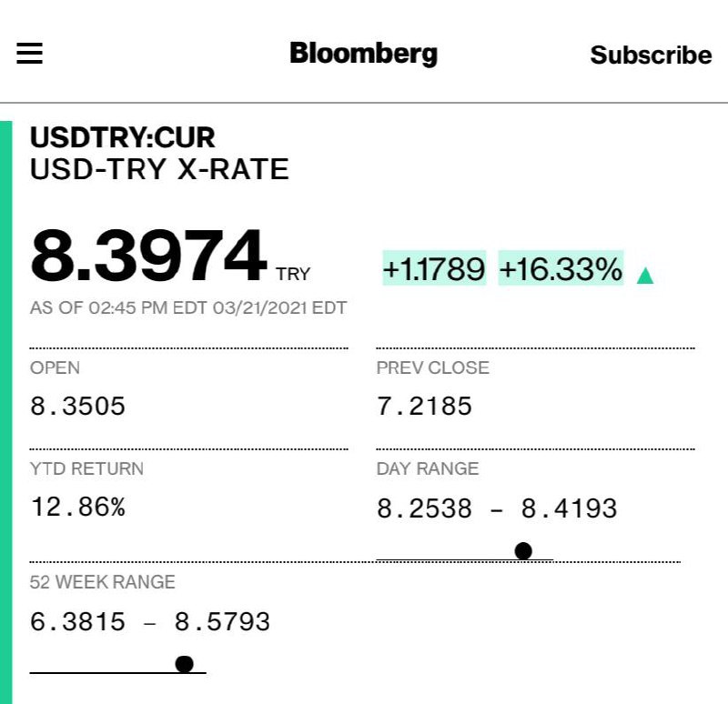Click the day range slider dot
The height and width of the screenshot is (704, 728).
coord(523,551)
